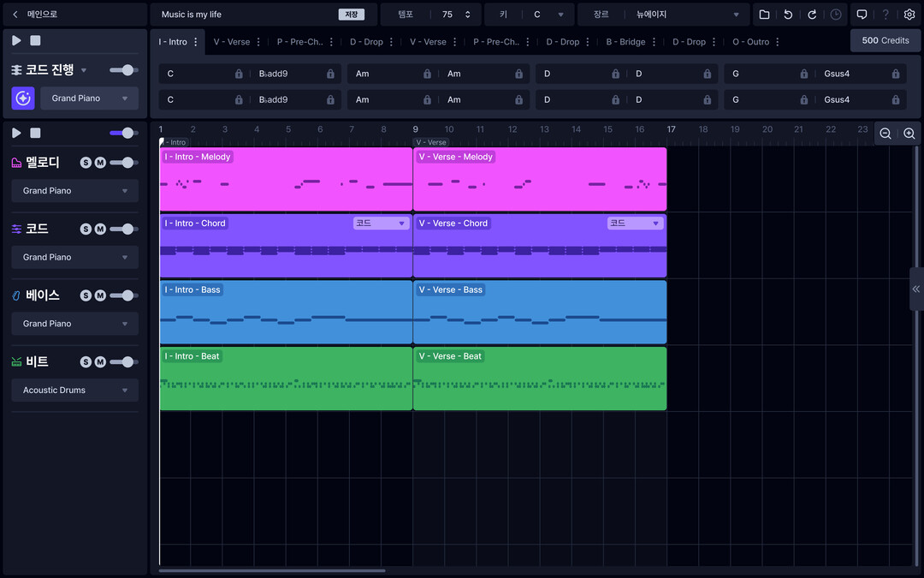Zoom out on the timeline

[885, 134]
